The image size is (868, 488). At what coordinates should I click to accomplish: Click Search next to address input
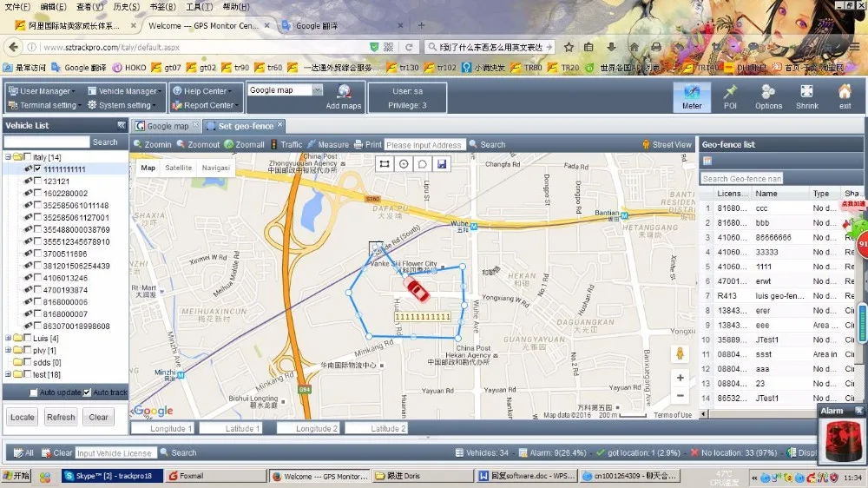(x=488, y=144)
